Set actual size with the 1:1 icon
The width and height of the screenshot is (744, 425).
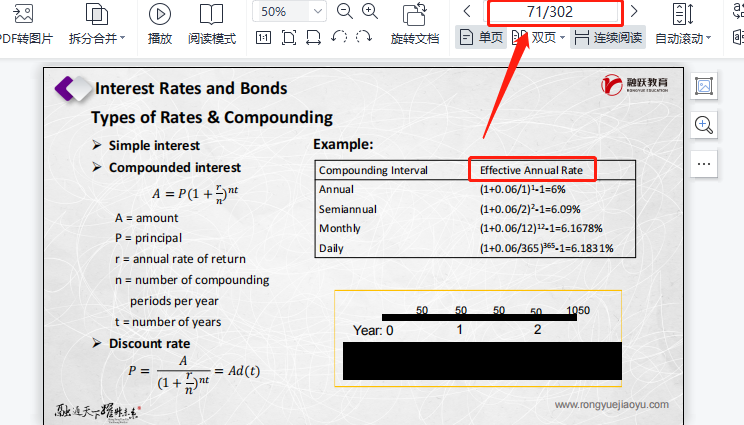coord(263,37)
